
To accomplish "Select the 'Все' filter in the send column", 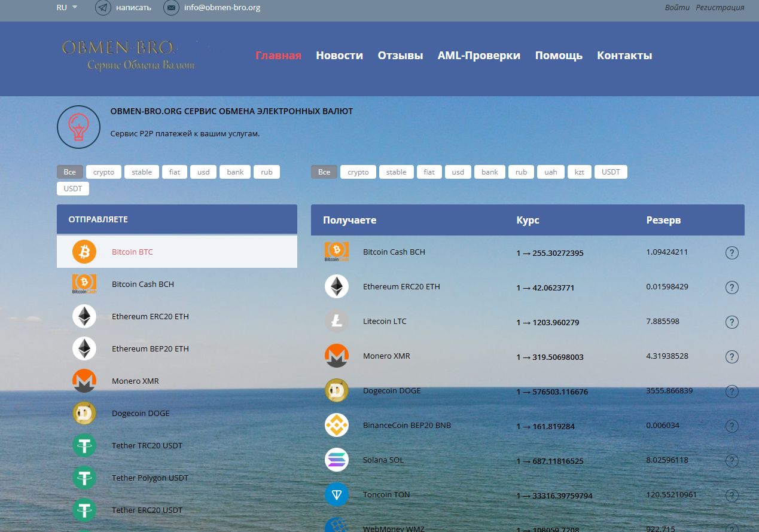I will (70, 172).
